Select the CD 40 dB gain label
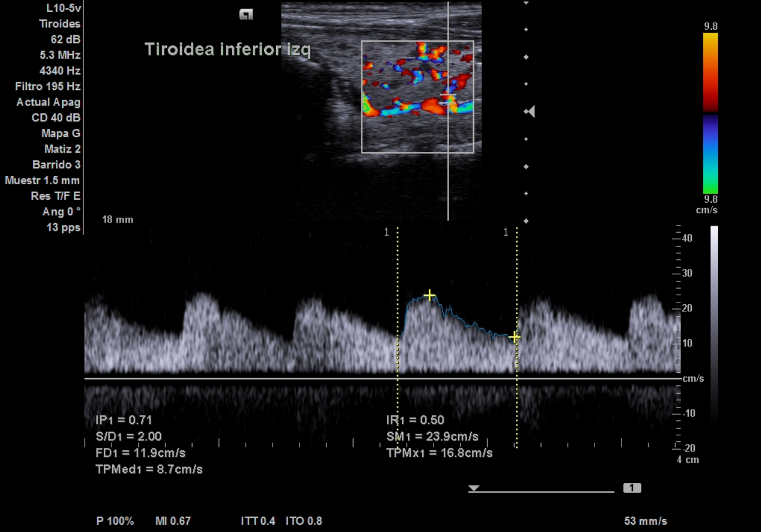Viewport: 761px width, 532px height. point(55,117)
